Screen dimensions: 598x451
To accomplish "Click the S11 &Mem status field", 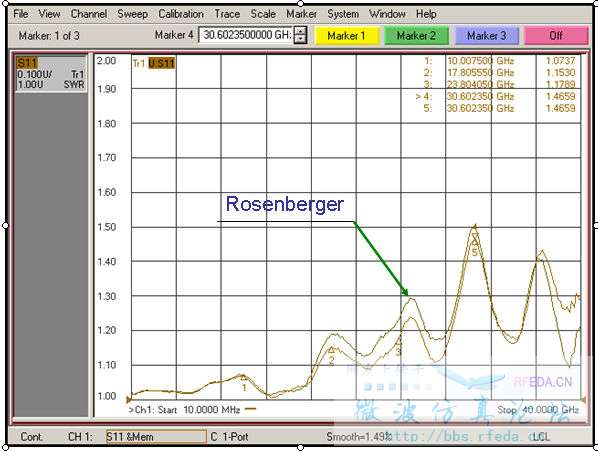I will coord(156,437).
